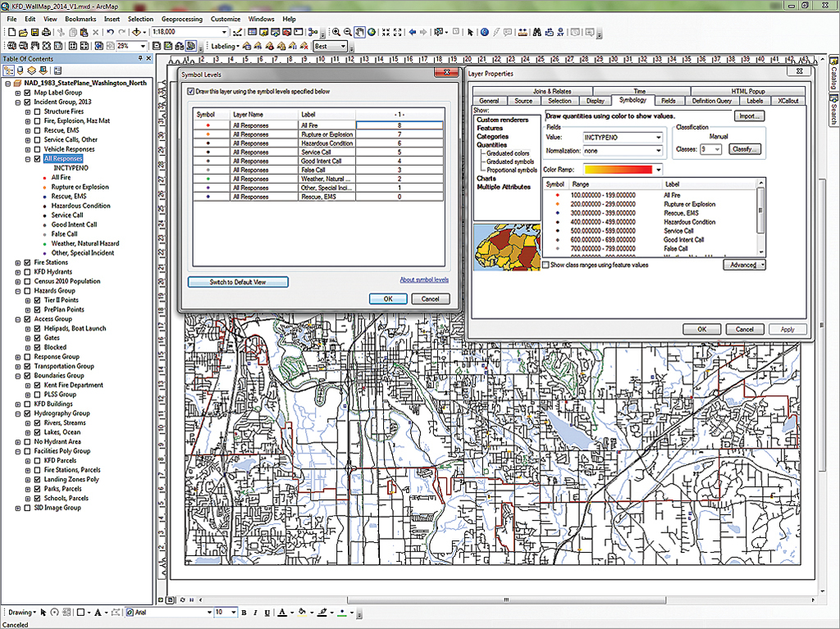Go back to previous extent arrow

412,32
